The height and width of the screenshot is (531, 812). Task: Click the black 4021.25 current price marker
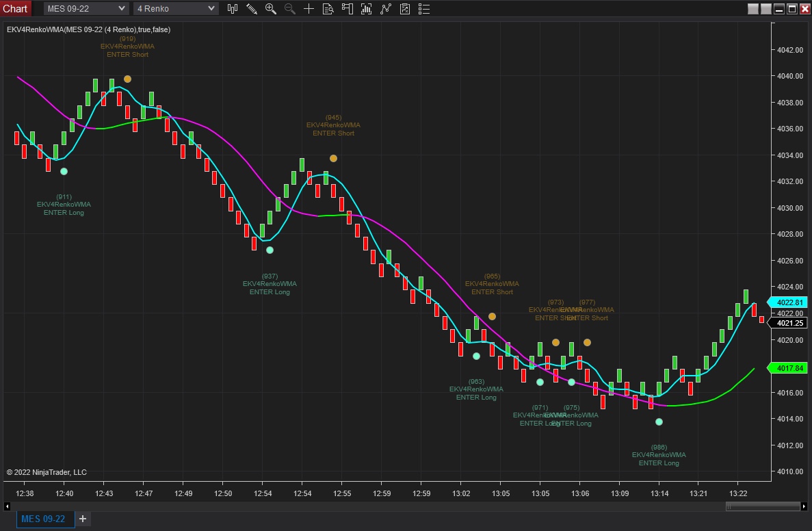788,323
